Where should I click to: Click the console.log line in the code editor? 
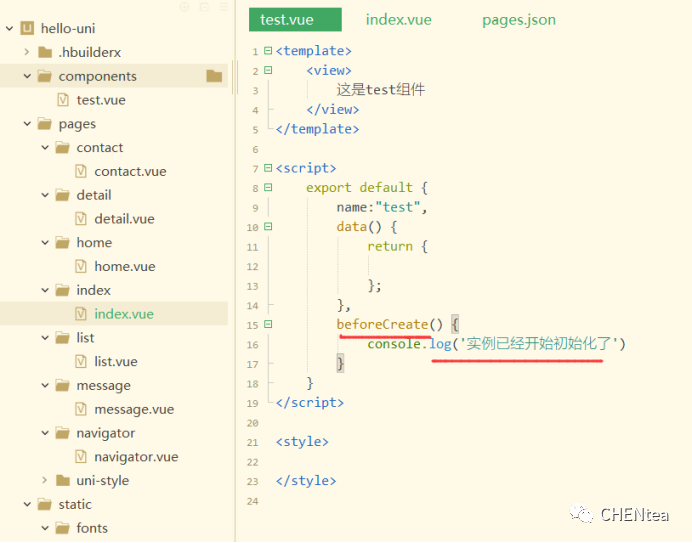coord(495,344)
